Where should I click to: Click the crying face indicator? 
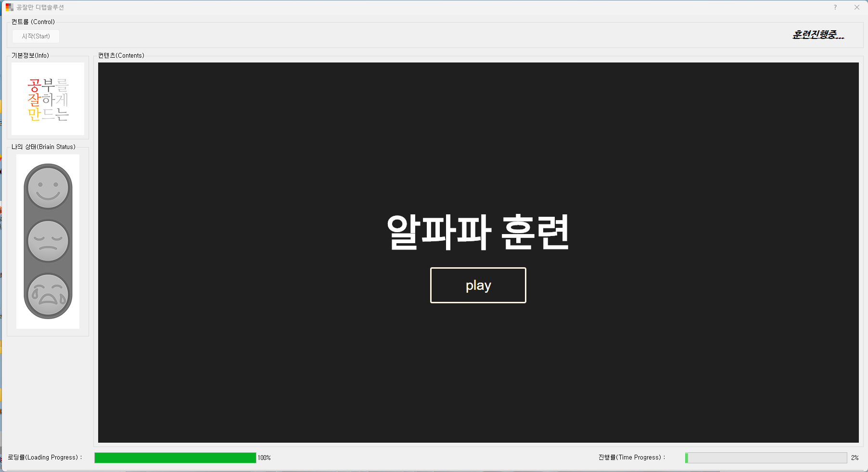(48, 295)
